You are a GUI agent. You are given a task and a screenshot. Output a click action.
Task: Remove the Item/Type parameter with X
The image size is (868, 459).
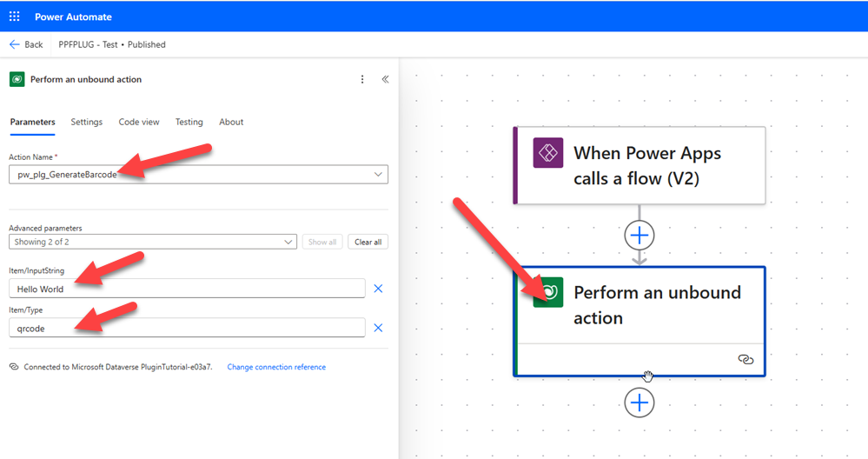click(378, 328)
